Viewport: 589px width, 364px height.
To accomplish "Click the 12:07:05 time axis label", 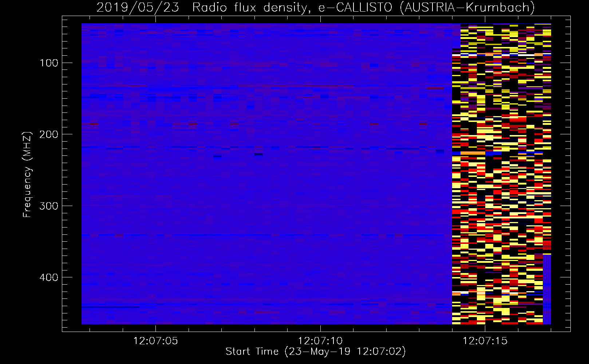I will (156, 341).
